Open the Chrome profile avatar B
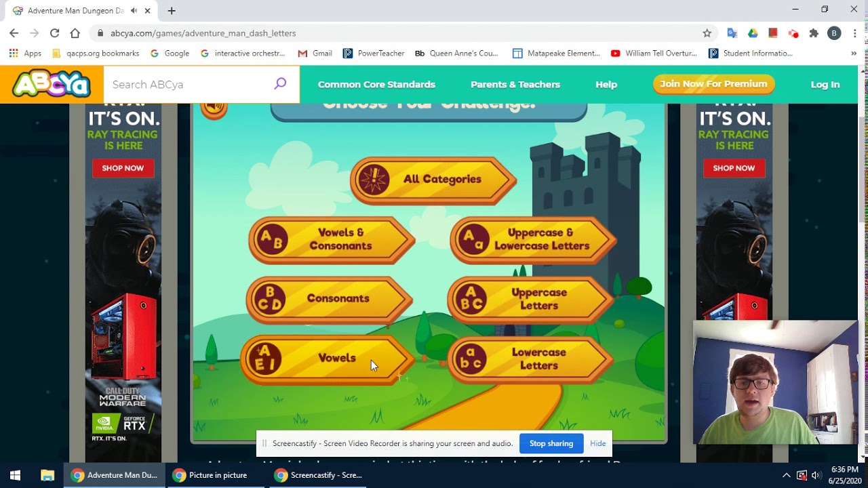The height and width of the screenshot is (488, 868). [x=835, y=33]
